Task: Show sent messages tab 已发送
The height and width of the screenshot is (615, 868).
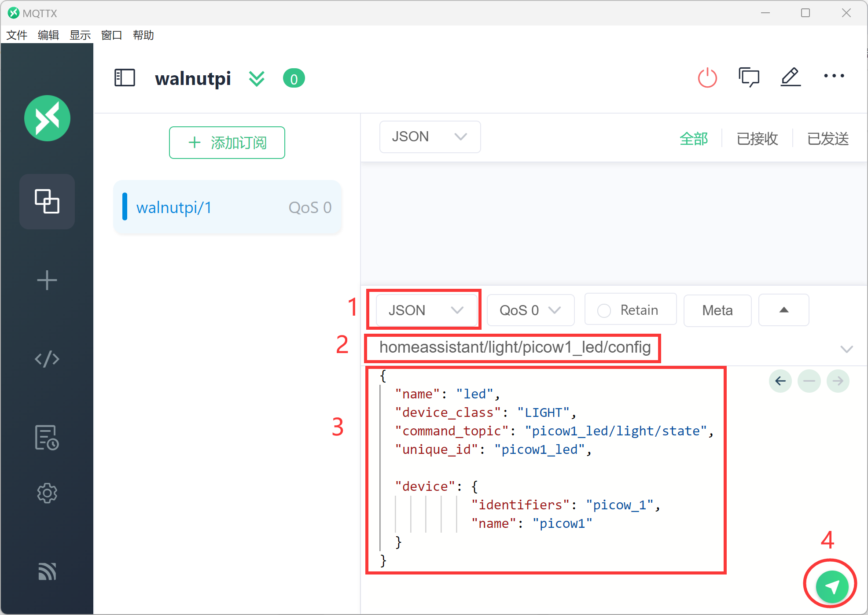Action: pyautogui.click(x=828, y=139)
